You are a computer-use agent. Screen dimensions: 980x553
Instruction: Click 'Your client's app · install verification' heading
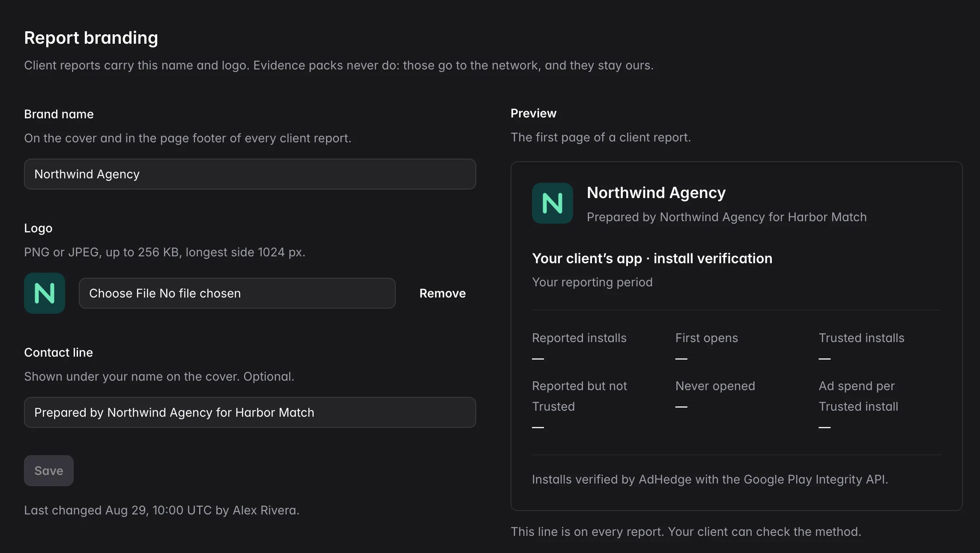652,258
